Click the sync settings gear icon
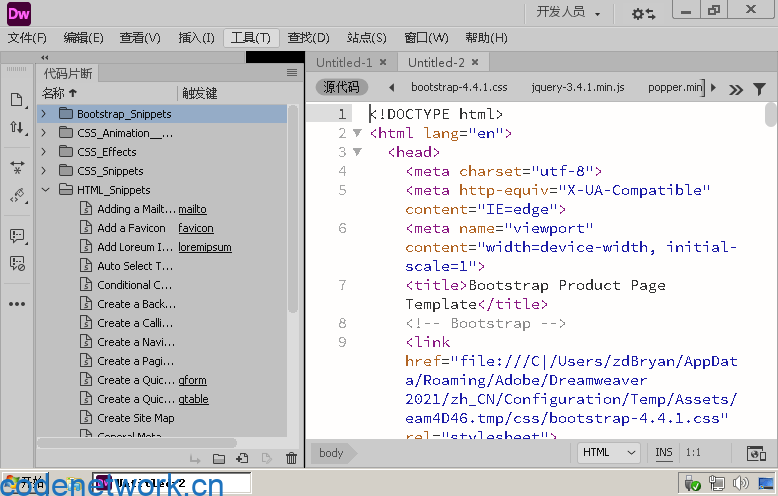Screen dimensions: 778x496 [644, 13]
